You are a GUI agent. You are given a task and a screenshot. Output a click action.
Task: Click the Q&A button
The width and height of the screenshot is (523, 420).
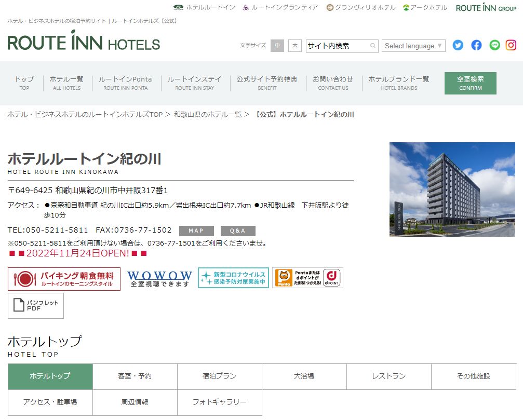[238, 231]
